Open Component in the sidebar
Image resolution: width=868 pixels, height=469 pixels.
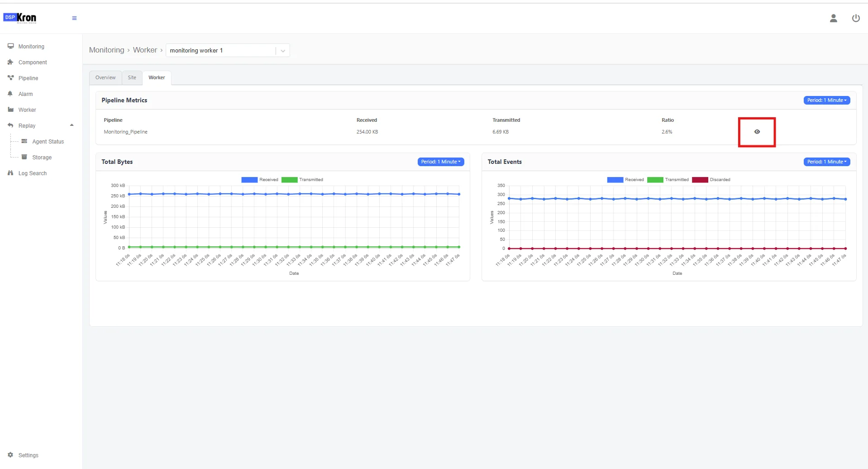pos(33,62)
